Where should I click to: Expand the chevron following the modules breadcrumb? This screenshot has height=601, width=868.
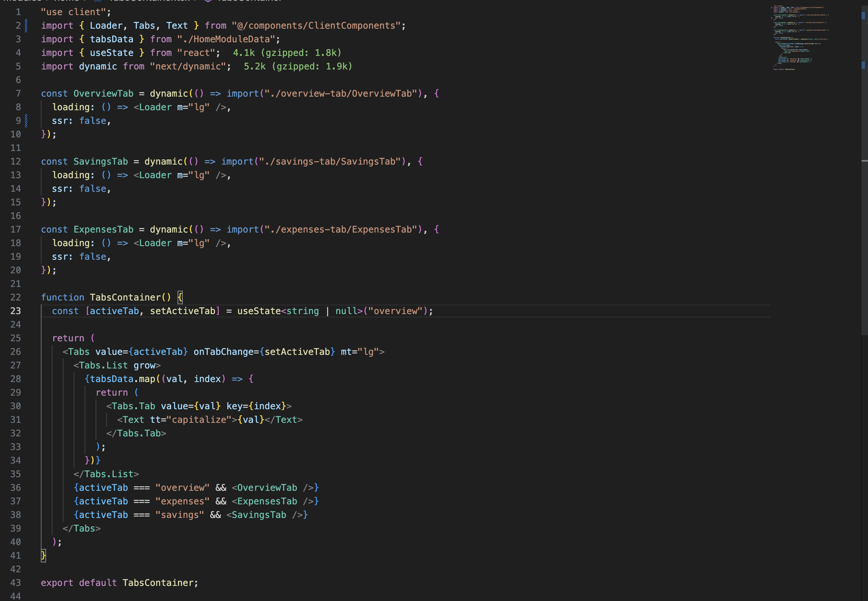[47, 1]
